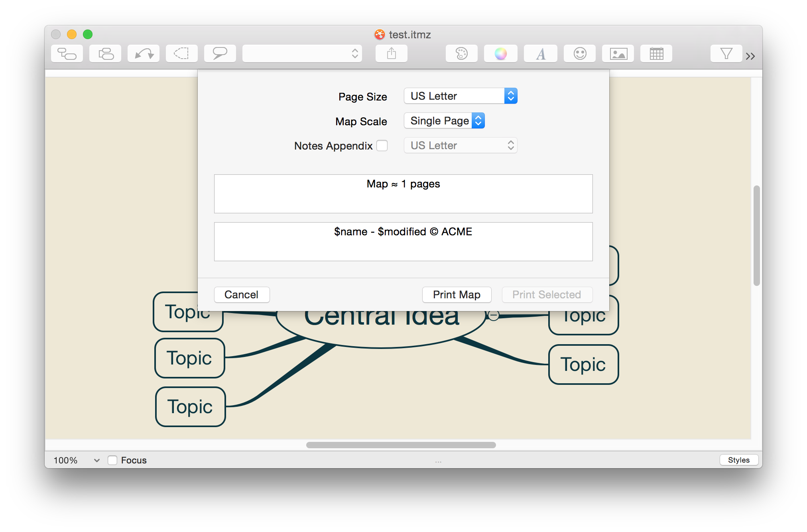This screenshot has width=807, height=532.
Task: Click the test.itmz document title icon
Action: [x=380, y=35]
